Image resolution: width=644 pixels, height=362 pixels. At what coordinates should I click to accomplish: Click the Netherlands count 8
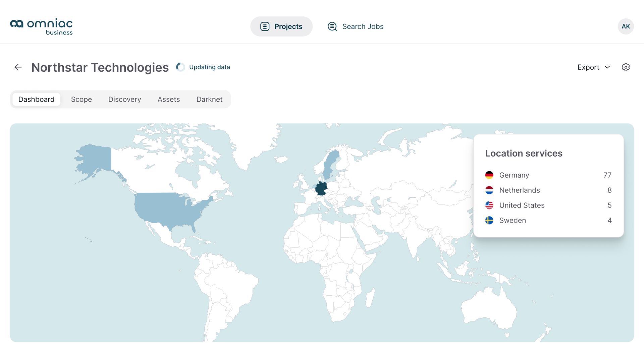click(609, 190)
